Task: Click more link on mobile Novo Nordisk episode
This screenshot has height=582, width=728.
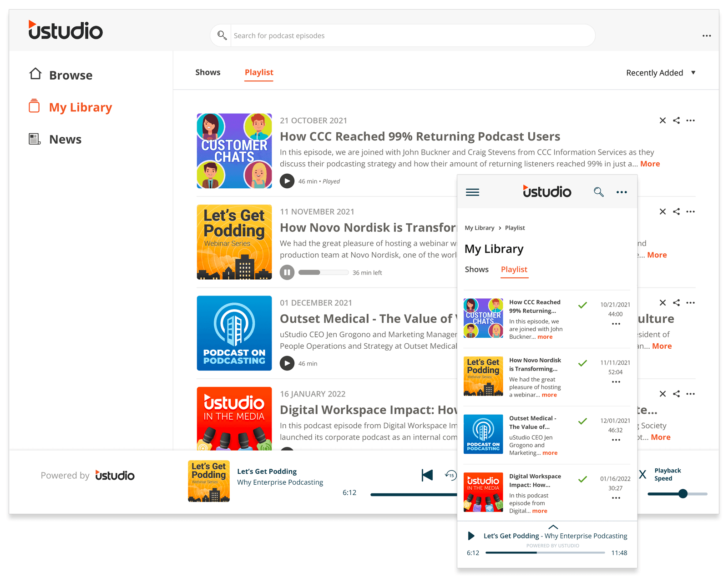Action: click(549, 395)
